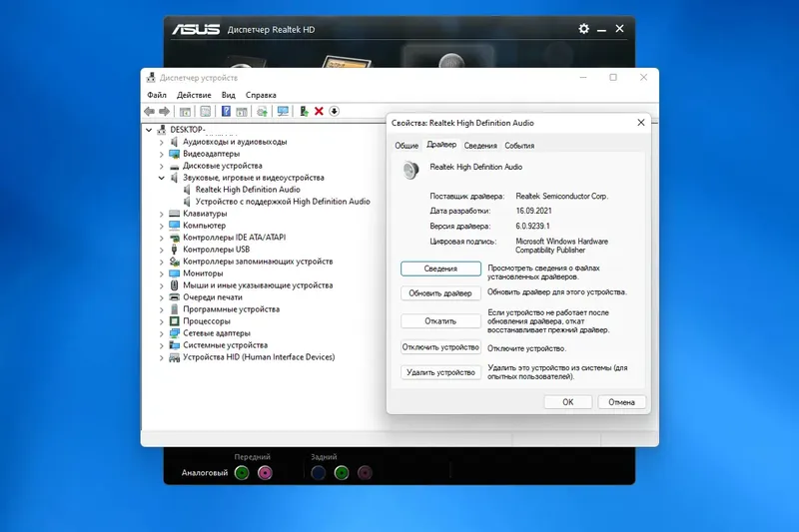Viewport: 799px width, 532px height.
Task: Click the Отключить устройство button
Action: point(440,347)
